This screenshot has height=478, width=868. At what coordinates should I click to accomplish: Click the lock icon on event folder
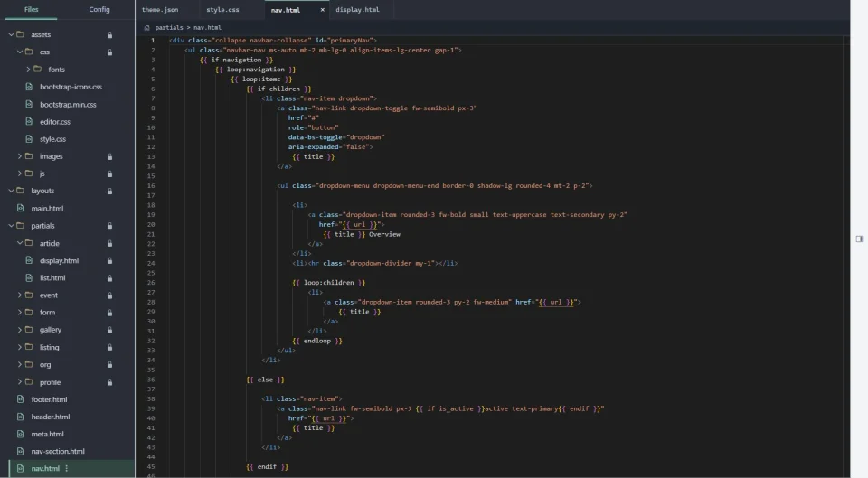click(109, 295)
